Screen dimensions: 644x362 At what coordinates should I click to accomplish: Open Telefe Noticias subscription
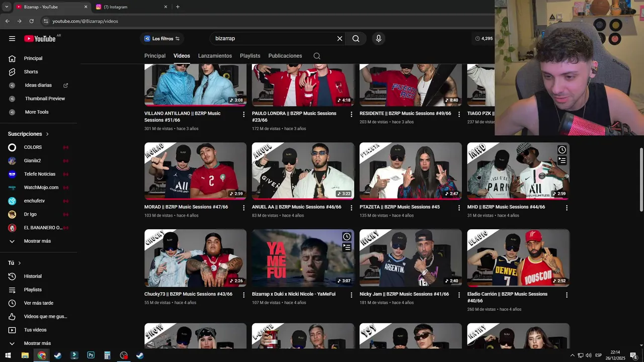click(x=39, y=174)
